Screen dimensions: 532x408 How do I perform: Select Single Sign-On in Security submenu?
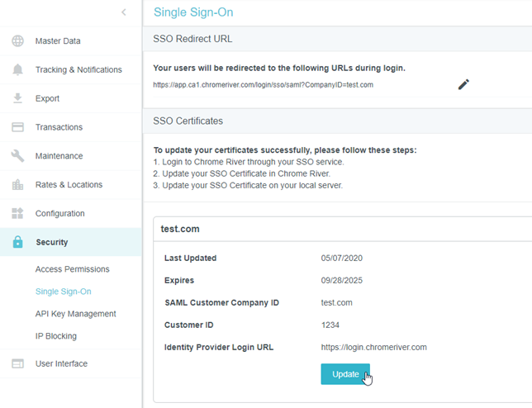tap(63, 292)
